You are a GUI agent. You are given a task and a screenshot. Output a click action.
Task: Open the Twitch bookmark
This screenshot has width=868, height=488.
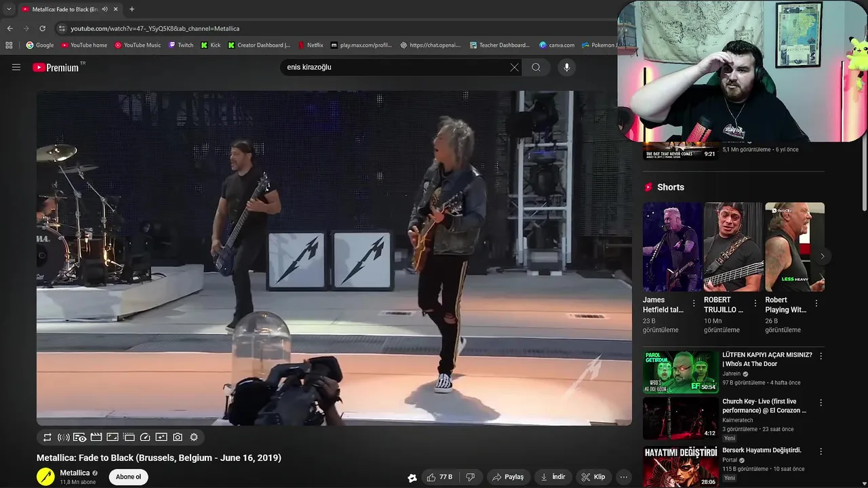[180, 45]
